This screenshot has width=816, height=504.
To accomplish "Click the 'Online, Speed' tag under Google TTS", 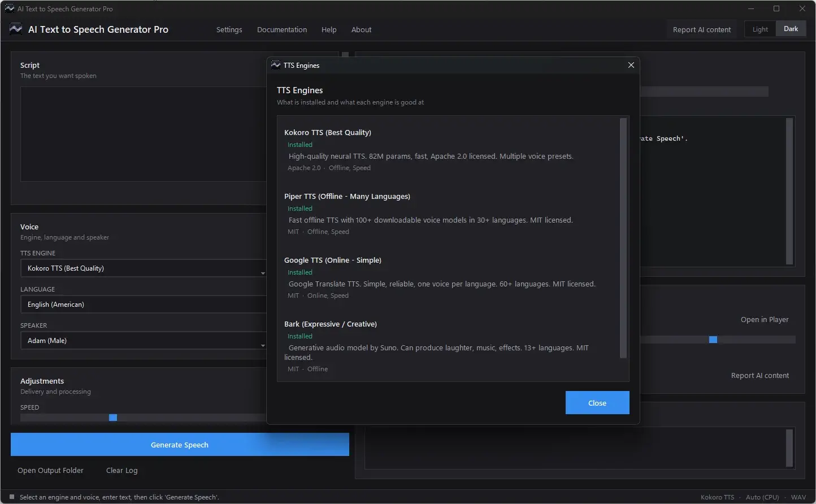I will [328, 296].
